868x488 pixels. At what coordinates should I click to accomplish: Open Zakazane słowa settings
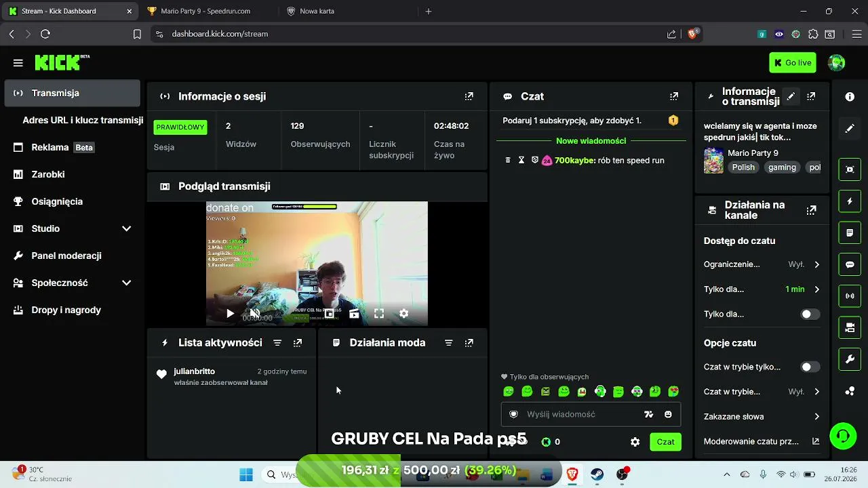(762, 417)
